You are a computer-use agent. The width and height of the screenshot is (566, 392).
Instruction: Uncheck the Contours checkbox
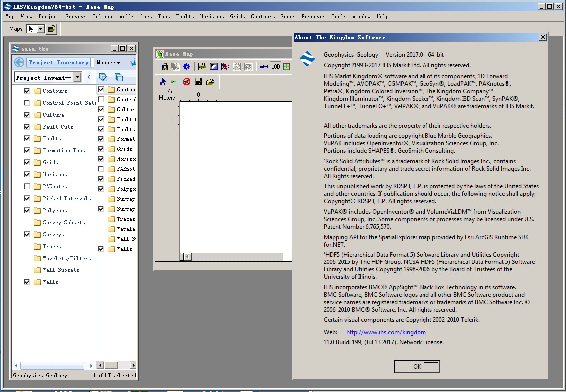27,91
